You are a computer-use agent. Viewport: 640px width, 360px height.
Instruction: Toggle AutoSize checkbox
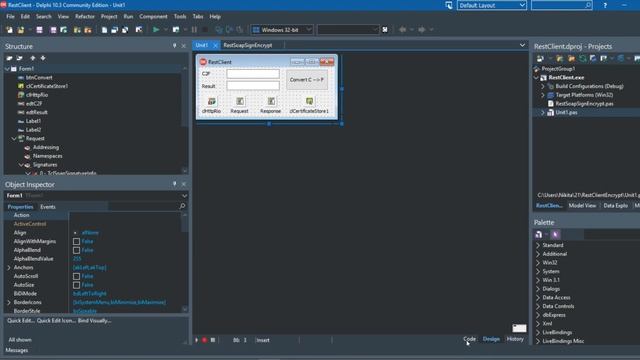tap(76, 285)
